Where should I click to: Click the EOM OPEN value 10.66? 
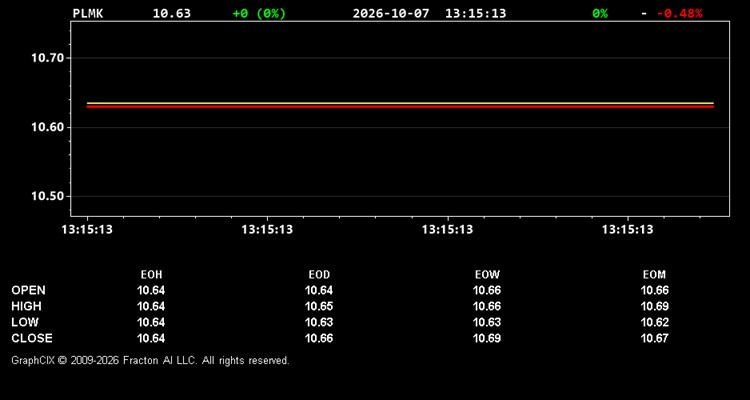[655, 290]
